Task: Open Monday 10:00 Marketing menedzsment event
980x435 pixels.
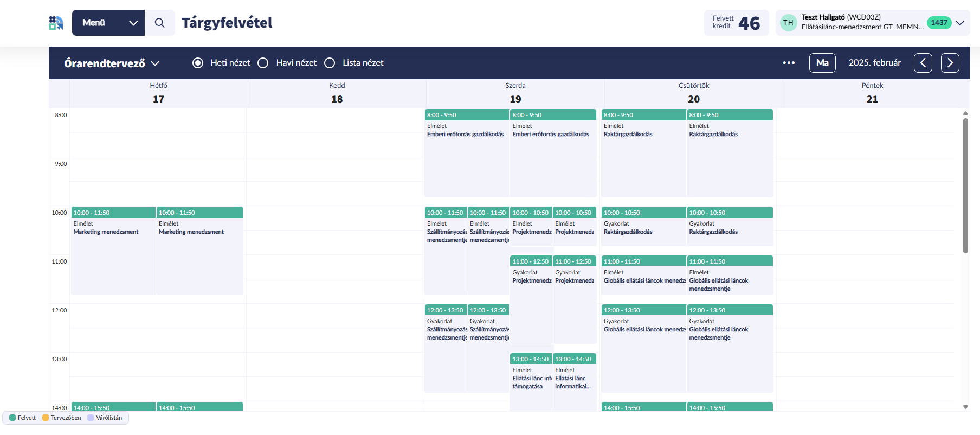Action: [x=113, y=251]
